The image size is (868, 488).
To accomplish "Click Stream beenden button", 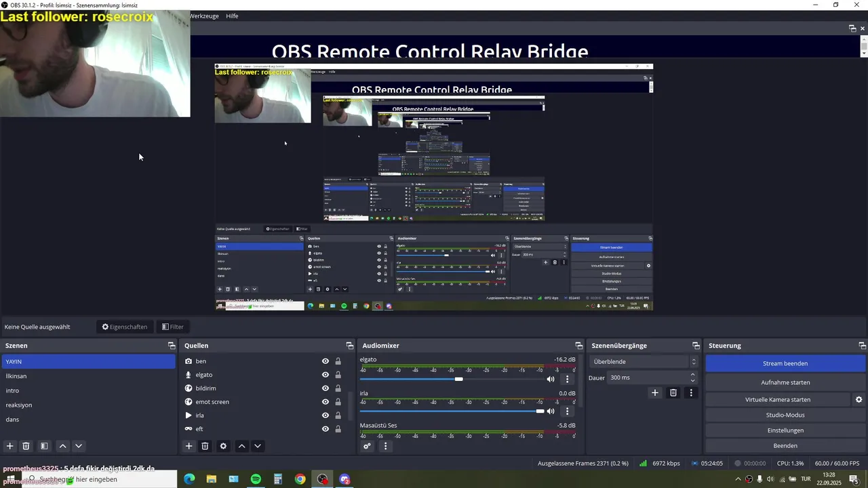I will coord(785,363).
